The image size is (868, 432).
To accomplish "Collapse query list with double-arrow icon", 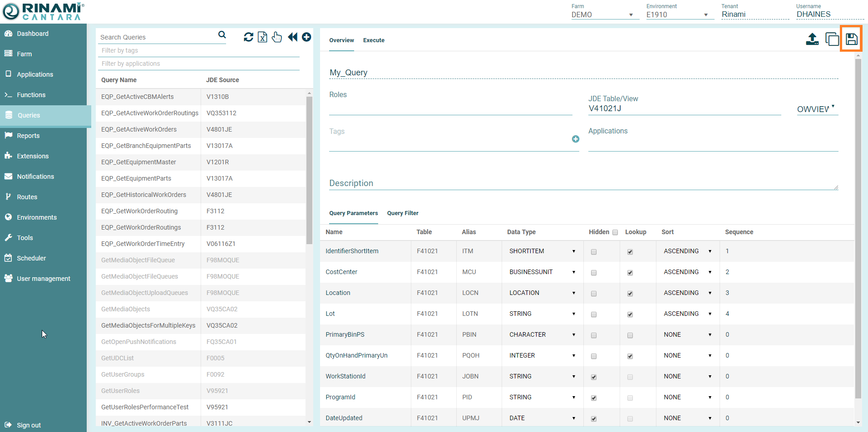I will (292, 37).
